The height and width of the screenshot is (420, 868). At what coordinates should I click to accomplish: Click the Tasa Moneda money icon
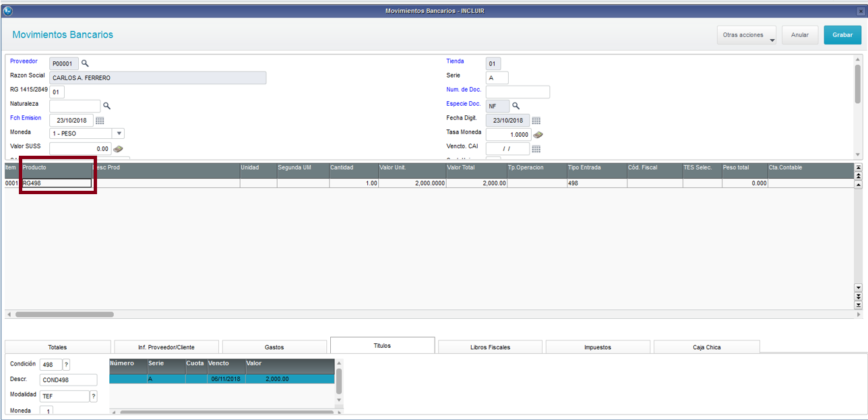(538, 135)
